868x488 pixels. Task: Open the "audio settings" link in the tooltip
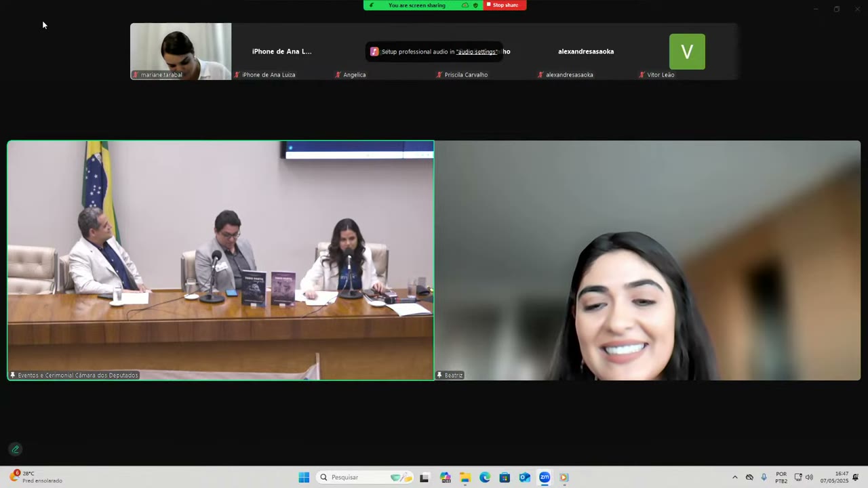pos(477,52)
